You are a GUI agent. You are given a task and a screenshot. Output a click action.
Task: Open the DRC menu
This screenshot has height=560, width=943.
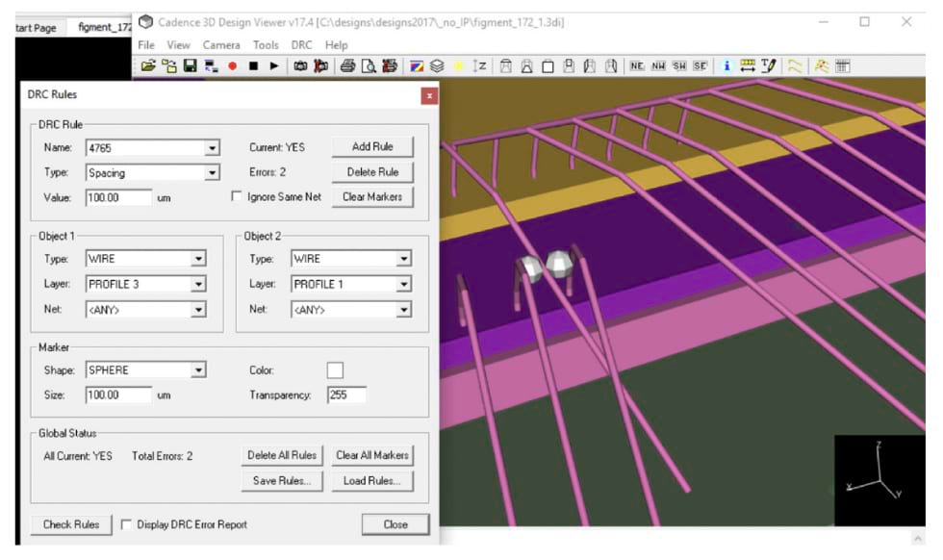[302, 45]
